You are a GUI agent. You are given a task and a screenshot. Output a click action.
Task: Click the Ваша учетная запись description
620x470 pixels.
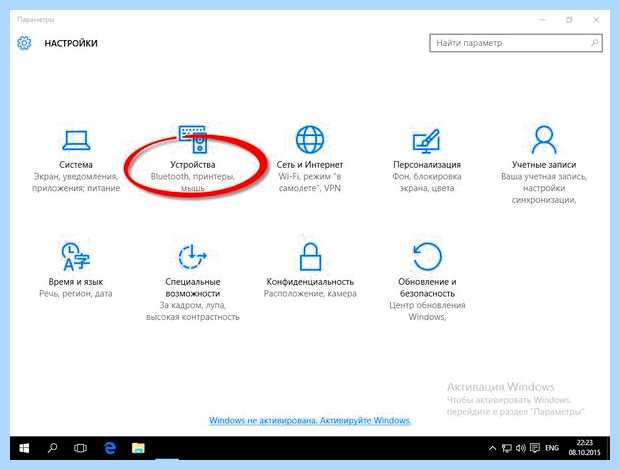click(x=544, y=188)
